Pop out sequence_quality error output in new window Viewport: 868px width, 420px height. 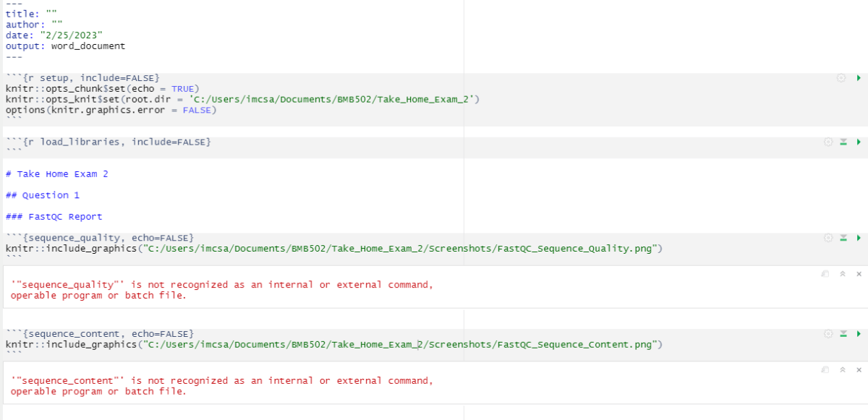(x=825, y=274)
